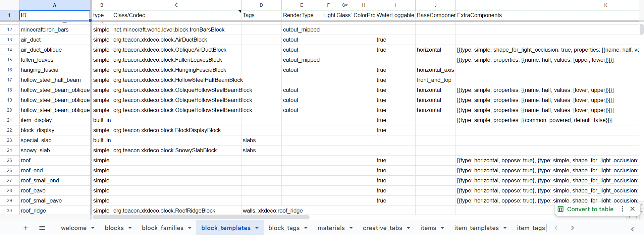Open more options beside Convert to table
This screenshot has height=235, width=644.
click(x=622, y=209)
